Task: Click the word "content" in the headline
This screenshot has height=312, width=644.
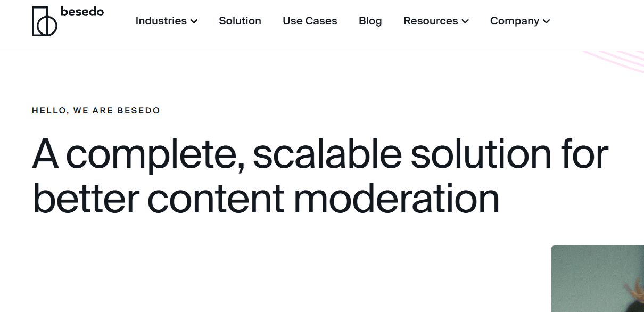Action: pyautogui.click(x=216, y=199)
